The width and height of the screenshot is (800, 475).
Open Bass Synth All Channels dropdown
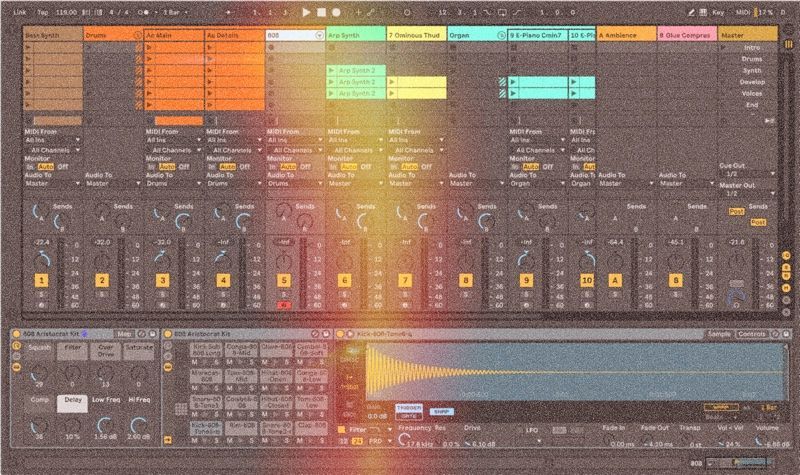coord(53,150)
